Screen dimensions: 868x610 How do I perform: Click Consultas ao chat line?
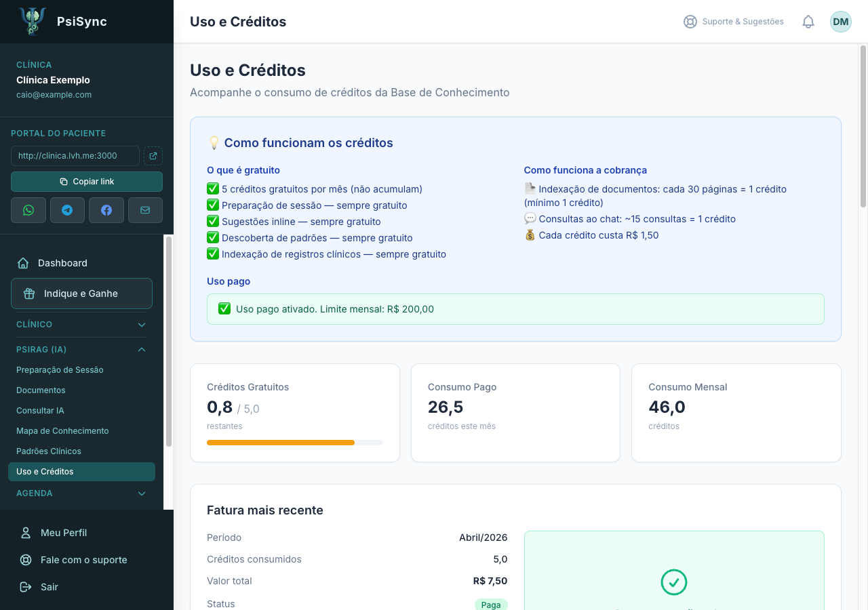pos(630,219)
